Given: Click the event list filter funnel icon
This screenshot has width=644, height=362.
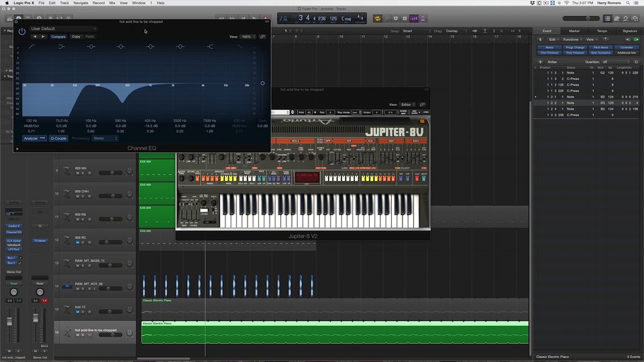Looking at the screenshot, I should click(x=605, y=40).
